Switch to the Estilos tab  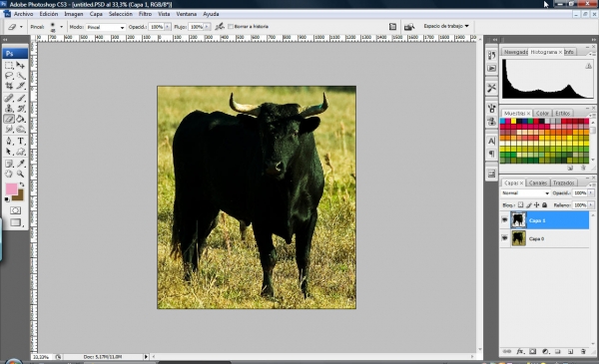[562, 113]
